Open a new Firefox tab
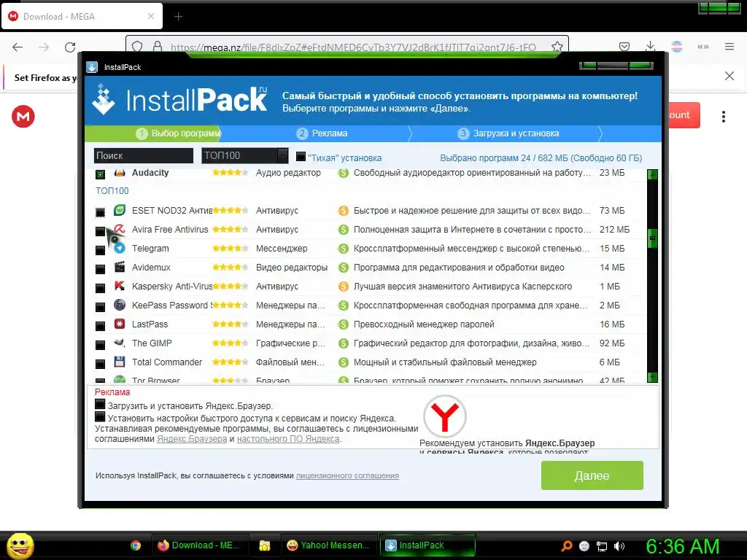 click(x=178, y=17)
